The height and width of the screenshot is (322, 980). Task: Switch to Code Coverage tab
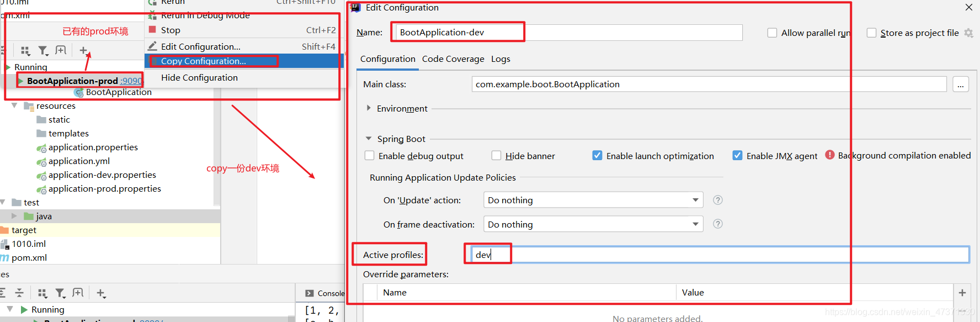tap(453, 59)
